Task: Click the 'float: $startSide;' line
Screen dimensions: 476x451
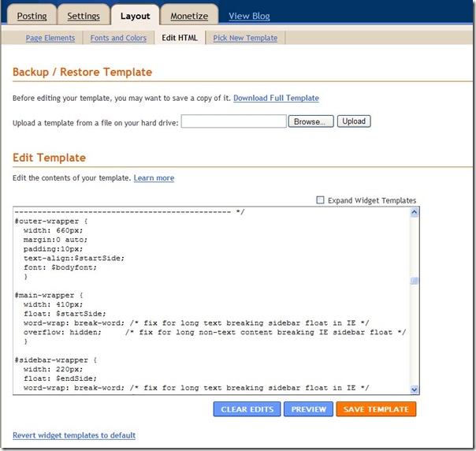Action: [65, 314]
